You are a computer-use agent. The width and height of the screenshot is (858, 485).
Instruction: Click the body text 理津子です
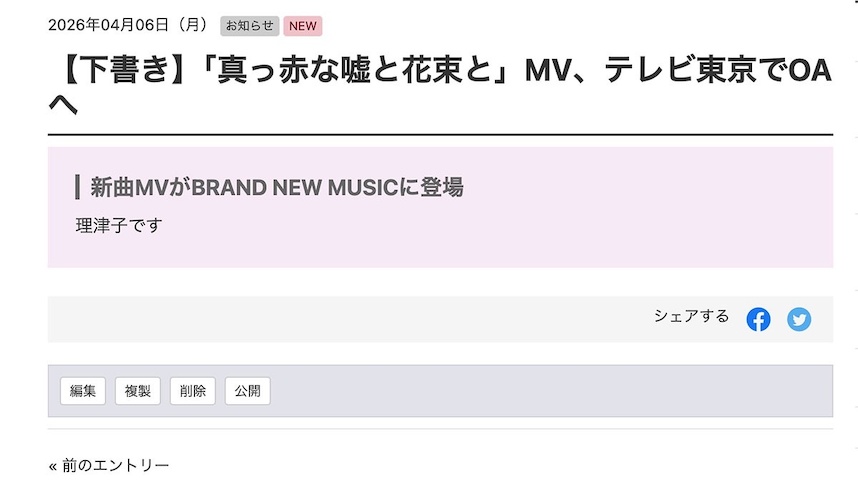coord(119,226)
